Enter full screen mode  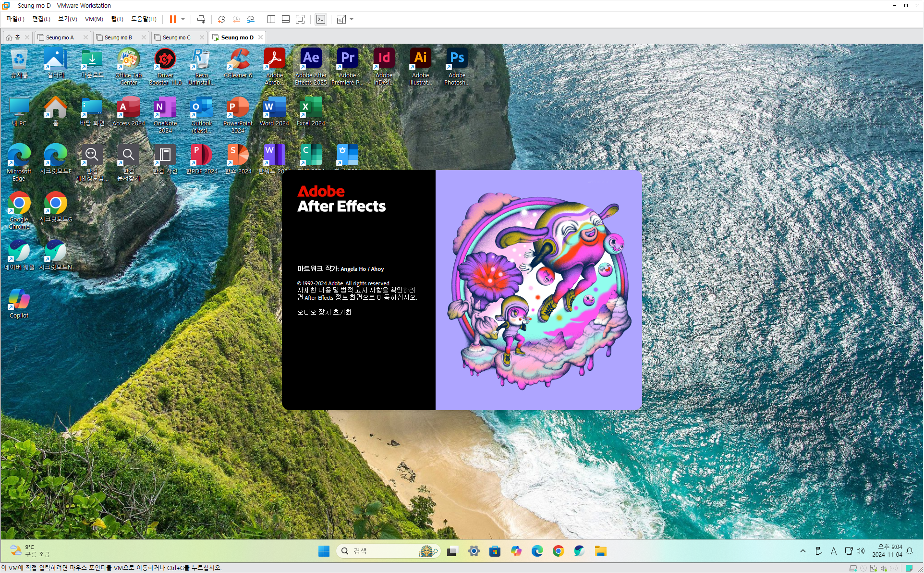click(300, 19)
